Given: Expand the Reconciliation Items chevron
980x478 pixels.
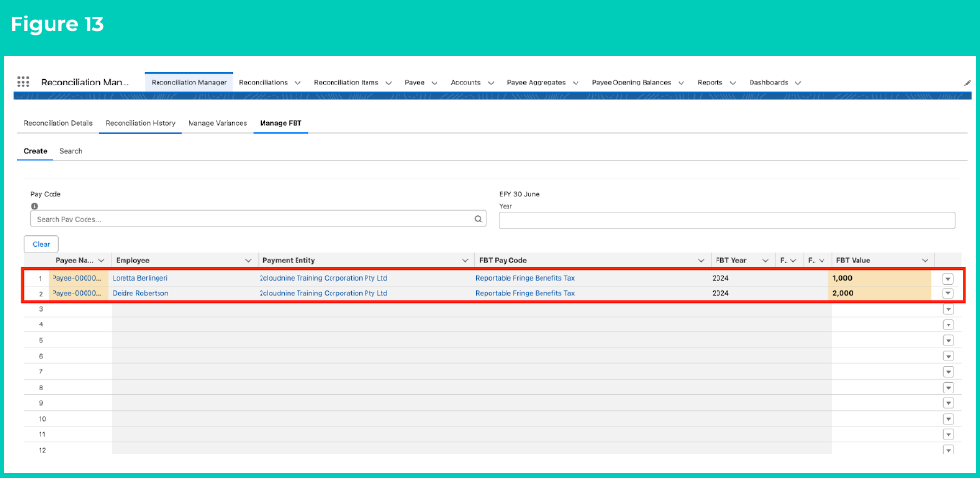Looking at the screenshot, I should [388, 83].
